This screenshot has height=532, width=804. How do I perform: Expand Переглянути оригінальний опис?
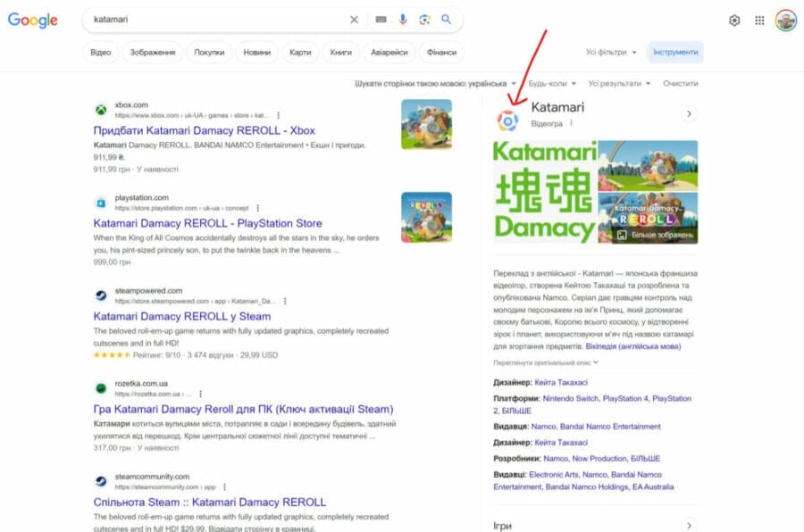(546, 363)
